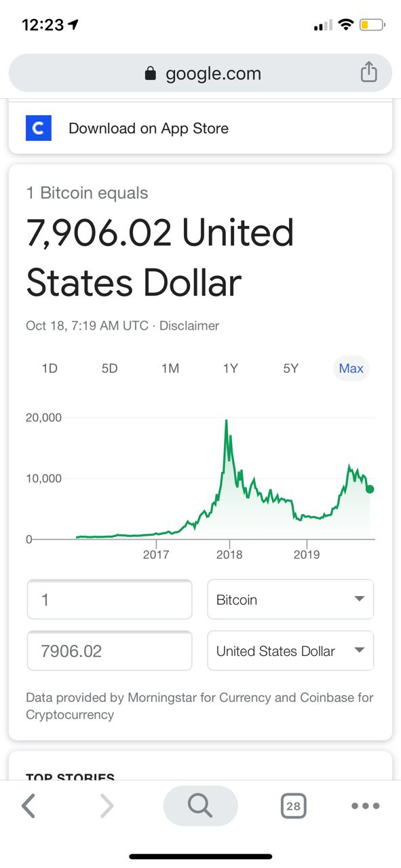Open the three-dot more menu
Image resolution: width=401 pixels, height=868 pixels.
point(366,806)
